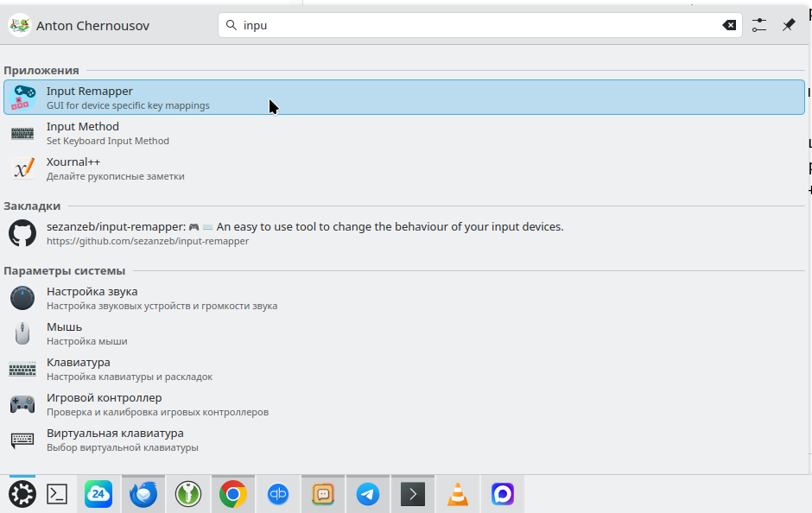The image size is (812, 513).
Task: Open Мышь mouse settings
Action: click(65, 332)
